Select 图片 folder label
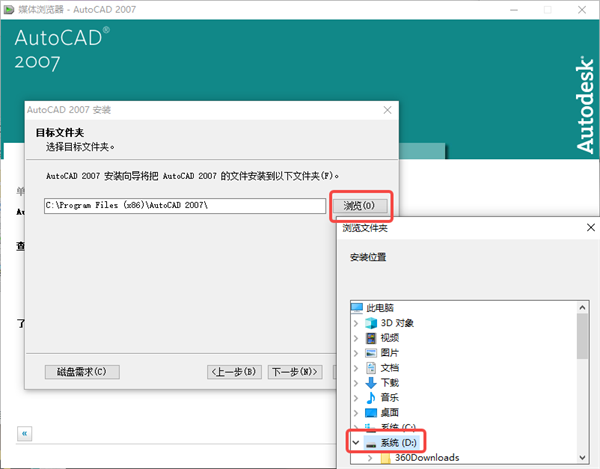The image size is (600, 469). click(390, 353)
